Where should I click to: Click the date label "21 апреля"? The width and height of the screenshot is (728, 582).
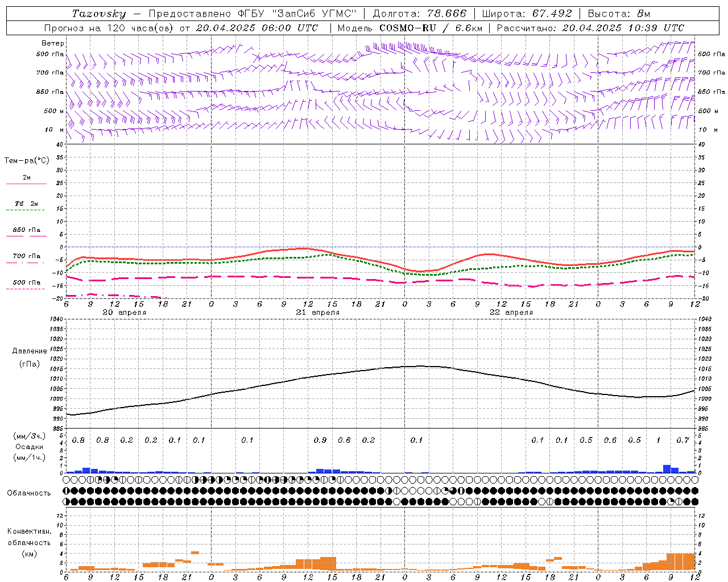point(317,313)
